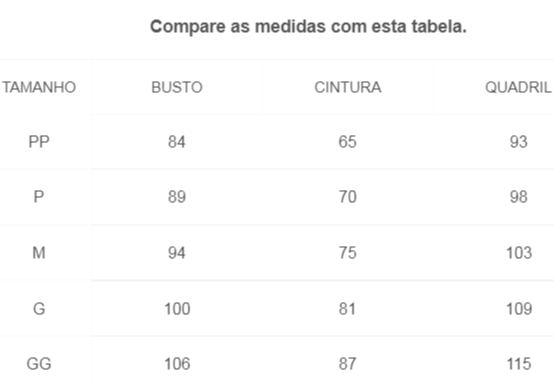Click the bust value 100

177,309
